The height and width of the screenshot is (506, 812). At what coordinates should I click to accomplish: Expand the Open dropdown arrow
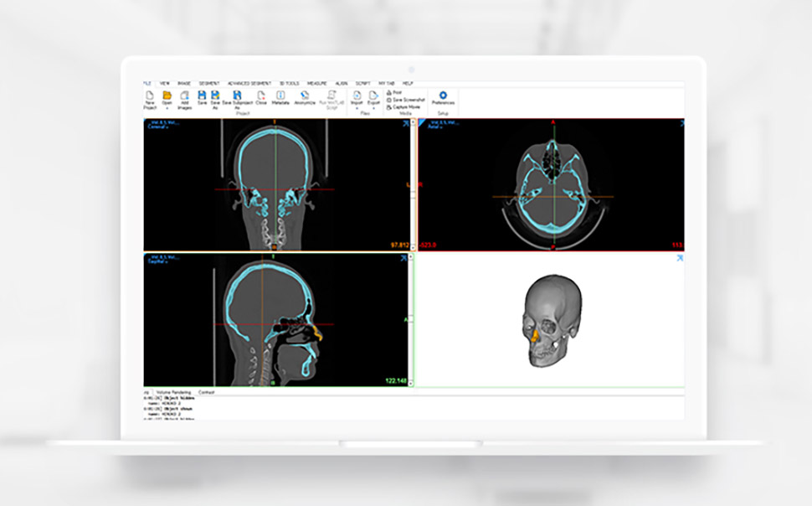[x=167, y=108]
